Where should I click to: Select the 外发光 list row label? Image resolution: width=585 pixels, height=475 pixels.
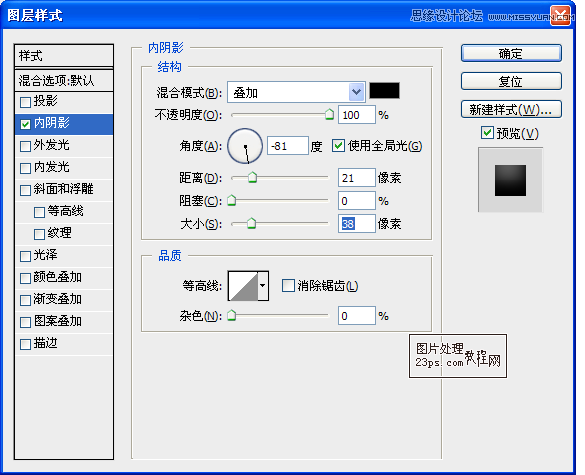click(x=51, y=145)
